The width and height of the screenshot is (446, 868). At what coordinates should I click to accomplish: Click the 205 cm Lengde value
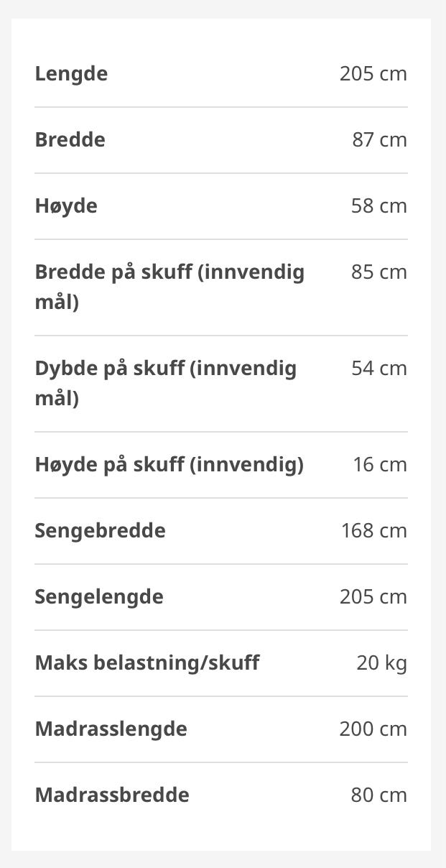coord(373,74)
